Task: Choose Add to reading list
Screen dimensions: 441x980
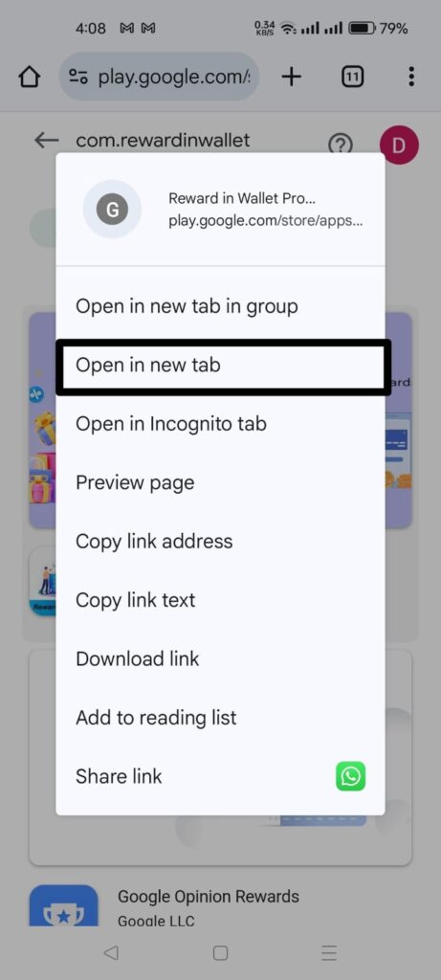Action: (220, 718)
